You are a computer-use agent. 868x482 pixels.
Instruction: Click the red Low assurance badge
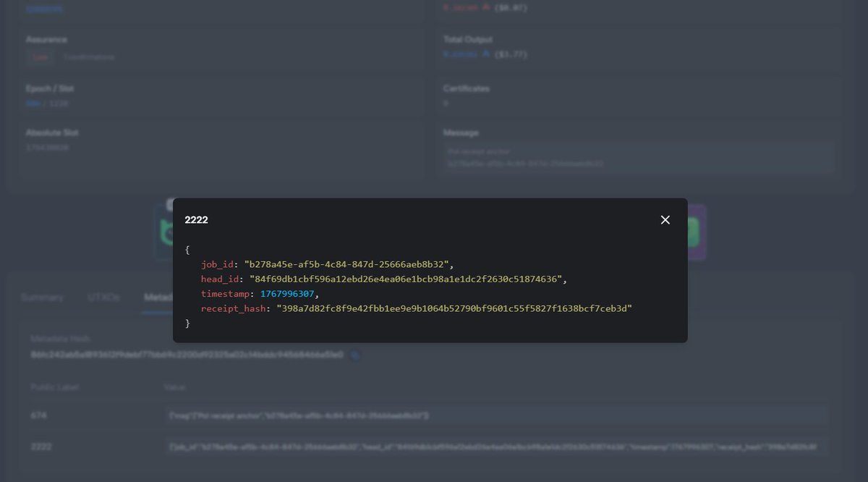40,56
